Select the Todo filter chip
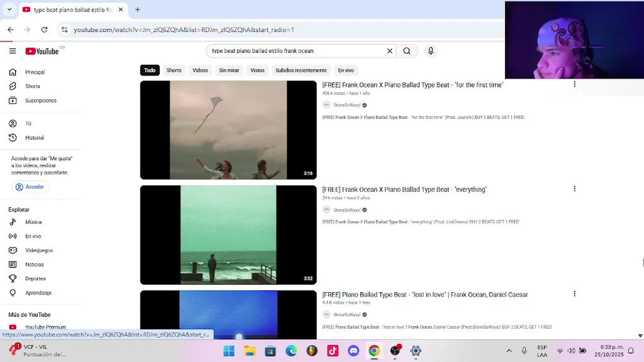 point(150,70)
